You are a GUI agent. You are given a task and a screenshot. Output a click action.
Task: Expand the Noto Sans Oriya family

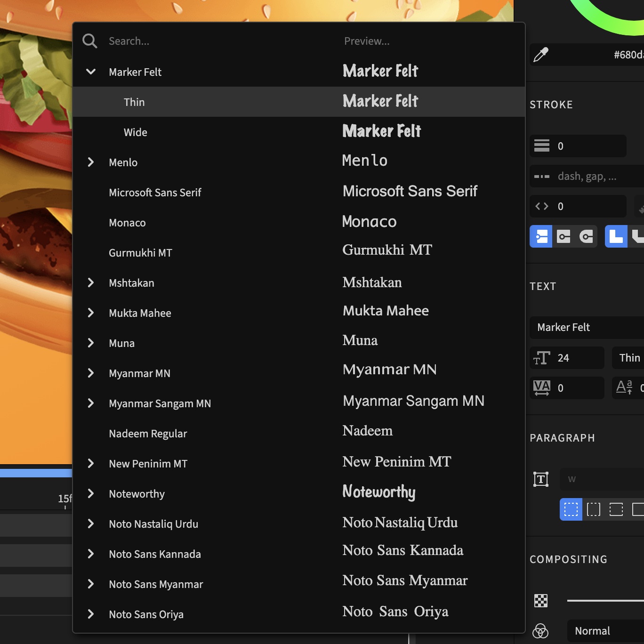(91, 614)
